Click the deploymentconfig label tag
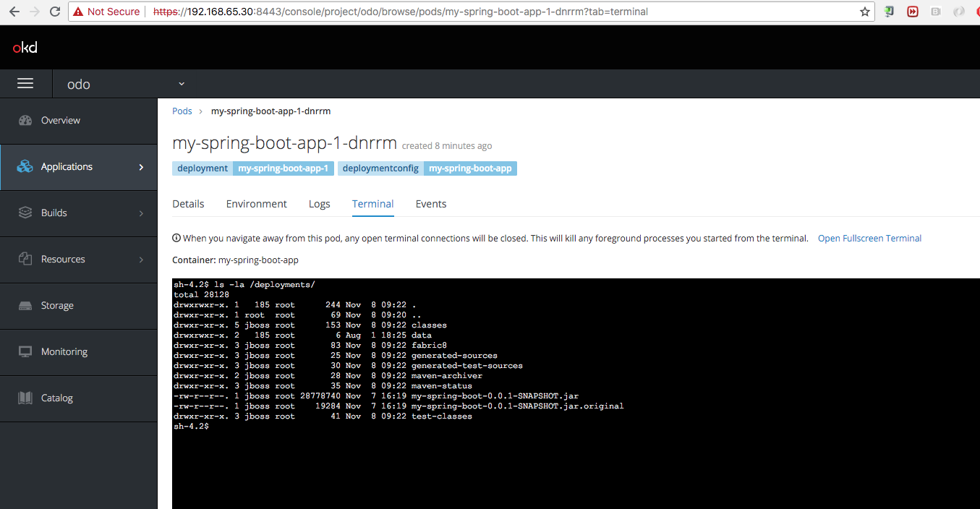 point(380,168)
